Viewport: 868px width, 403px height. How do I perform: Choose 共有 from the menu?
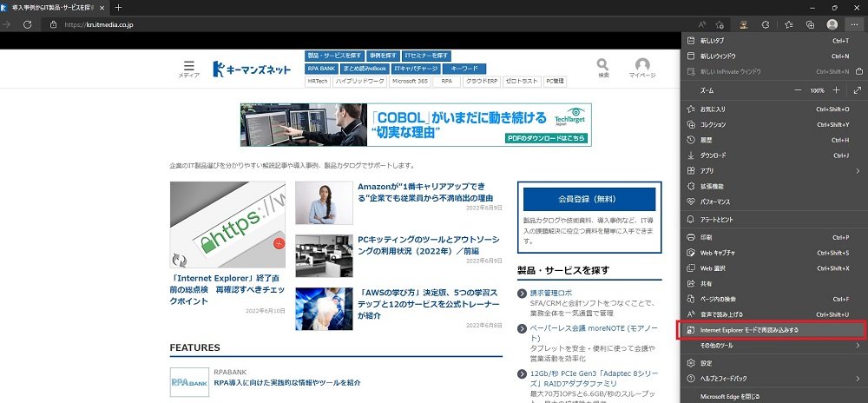point(774,283)
